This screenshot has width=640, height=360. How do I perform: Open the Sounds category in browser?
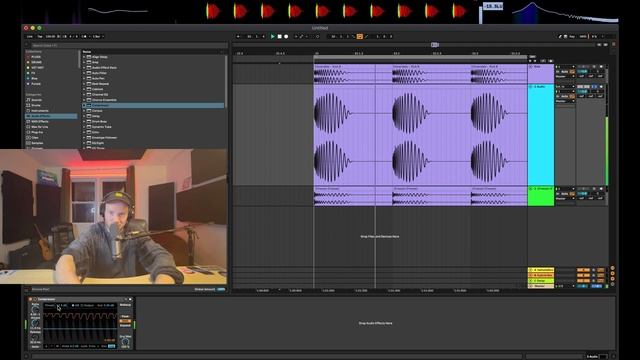tap(36, 100)
